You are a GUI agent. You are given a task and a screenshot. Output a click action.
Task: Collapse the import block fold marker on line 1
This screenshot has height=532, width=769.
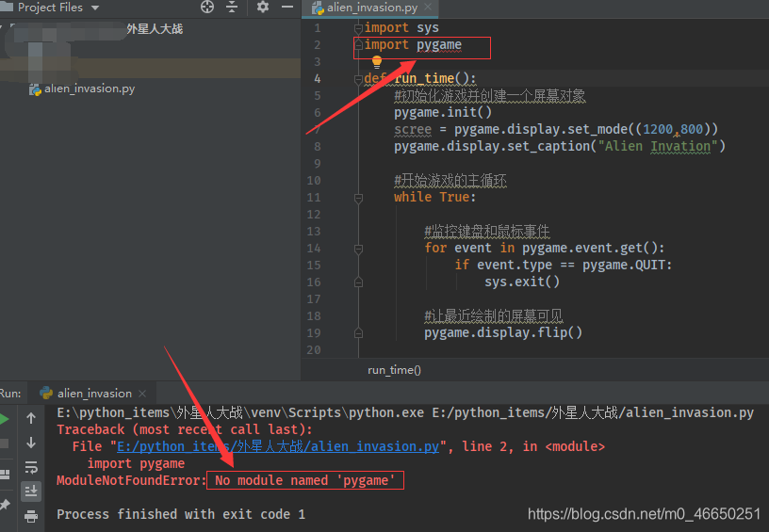[x=358, y=28]
